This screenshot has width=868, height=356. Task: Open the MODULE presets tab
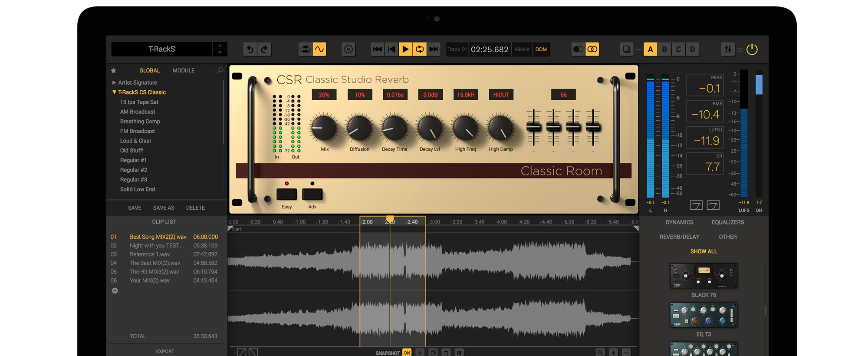(x=184, y=70)
